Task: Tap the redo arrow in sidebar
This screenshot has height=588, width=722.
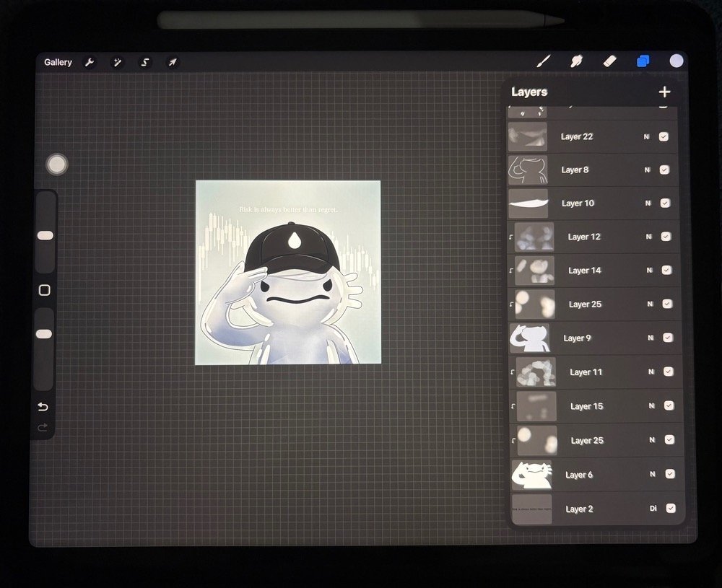Action: point(43,427)
